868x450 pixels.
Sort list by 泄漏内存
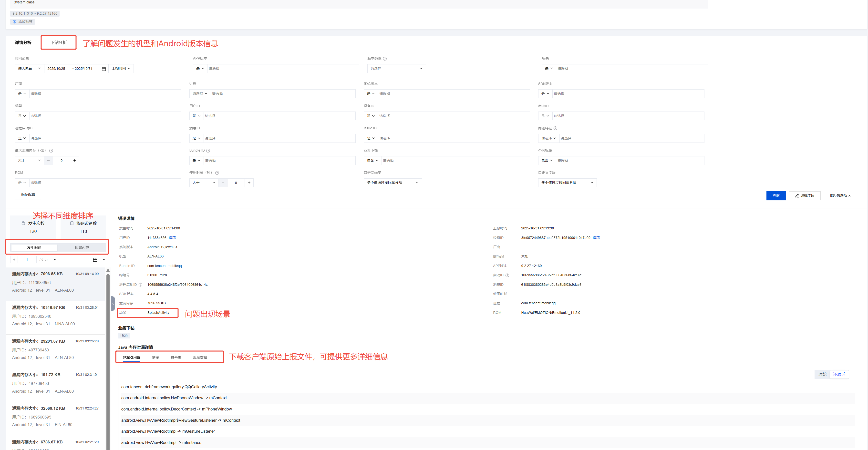click(82, 247)
